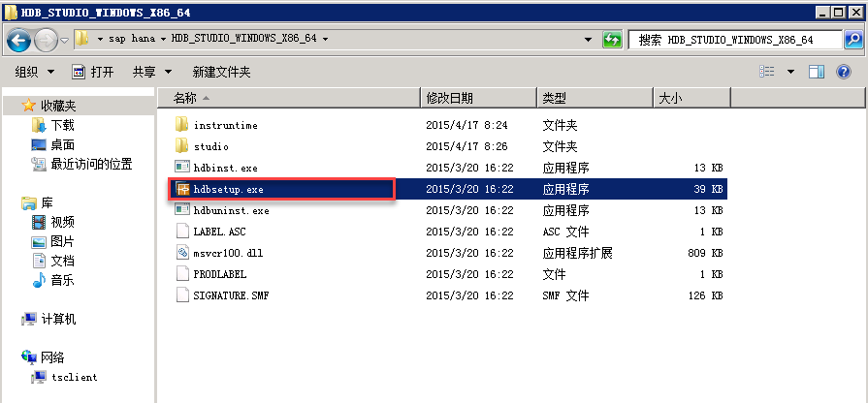This screenshot has height=403, width=868.
Task: Select the LABEL.ASC file icon
Action: tap(182, 232)
